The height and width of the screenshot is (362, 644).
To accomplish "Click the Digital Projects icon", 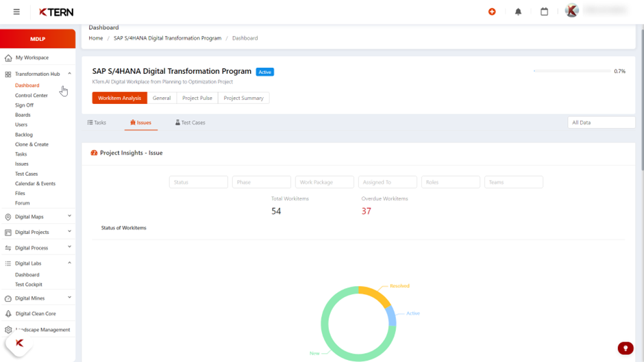I will coord(8,232).
